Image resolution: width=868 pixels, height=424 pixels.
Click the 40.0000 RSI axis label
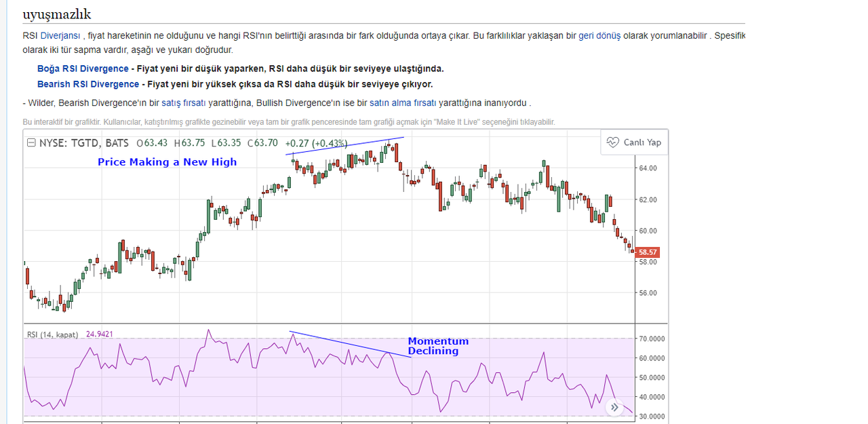[x=652, y=397]
